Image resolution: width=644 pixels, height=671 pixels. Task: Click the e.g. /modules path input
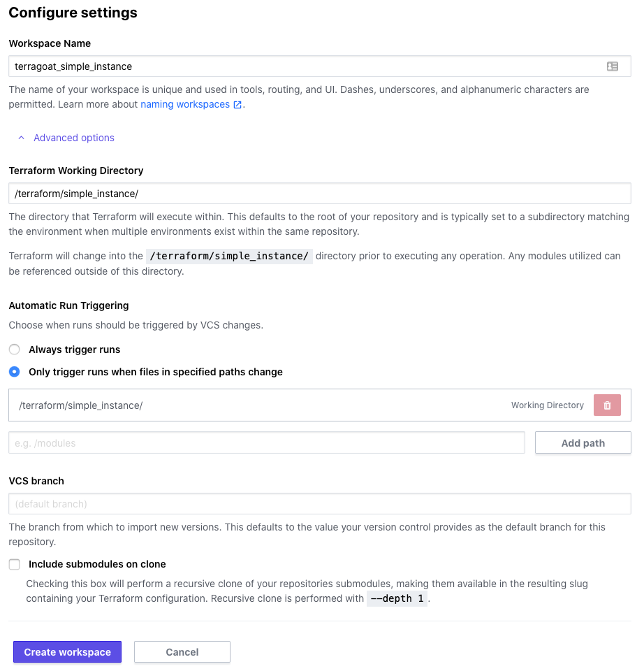pos(267,443)
